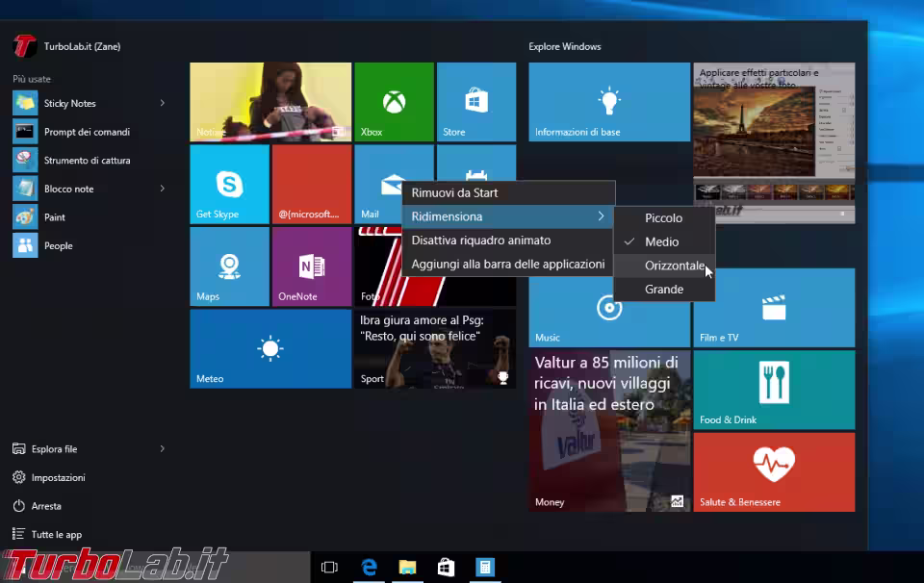Screen dimensions: 924x583
Task: Open the Calculator icon on the taskbar
Action: 485,567
